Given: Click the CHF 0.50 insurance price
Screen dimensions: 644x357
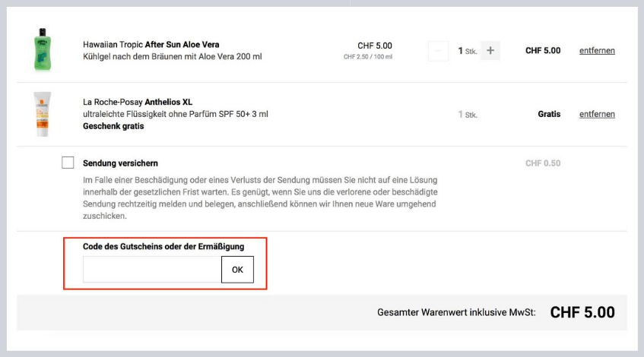Looking at the screenshot, I should (543, 163).
